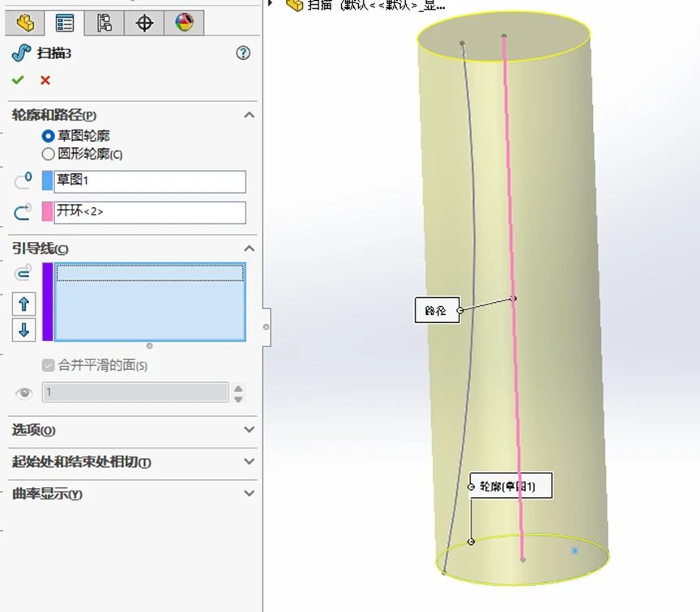
Task: Switch to the PropertyManager tab
Action: (64, 23)
